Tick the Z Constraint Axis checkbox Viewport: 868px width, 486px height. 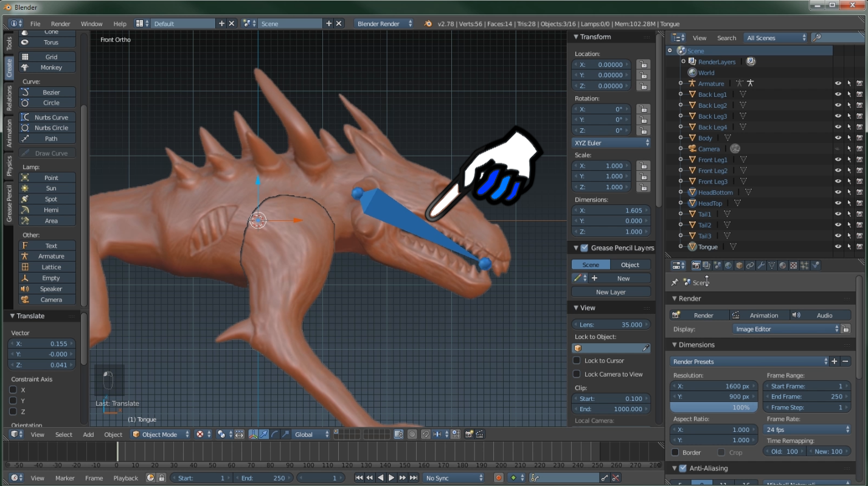pyautogui.click(x=13, y=412)
